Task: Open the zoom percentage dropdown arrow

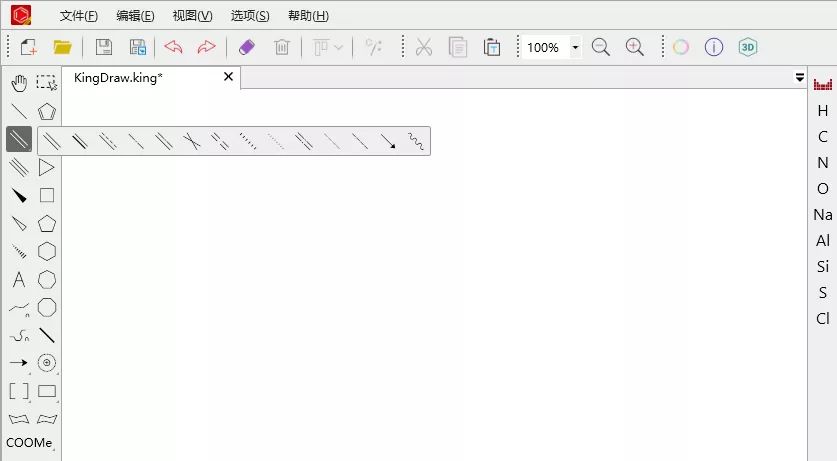Action: 575,47
